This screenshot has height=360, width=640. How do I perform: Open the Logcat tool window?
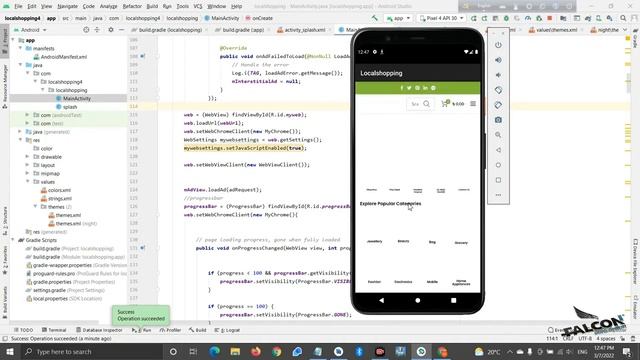(227, 330)
